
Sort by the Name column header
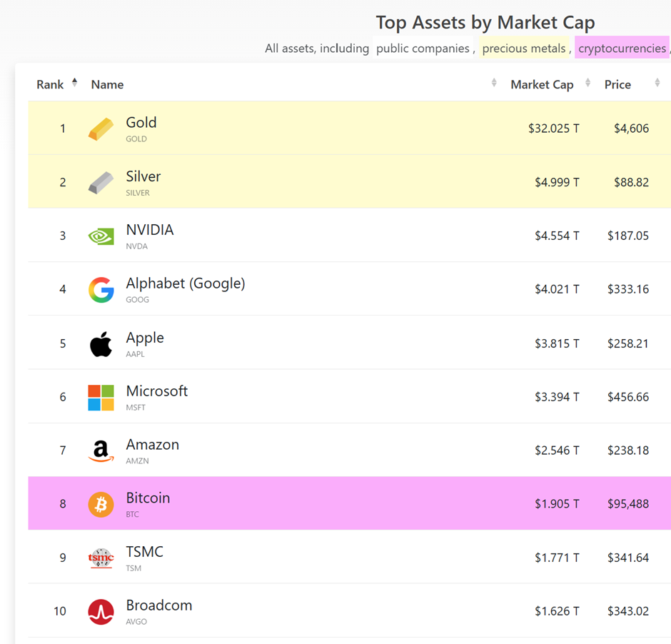pos(107,84)
